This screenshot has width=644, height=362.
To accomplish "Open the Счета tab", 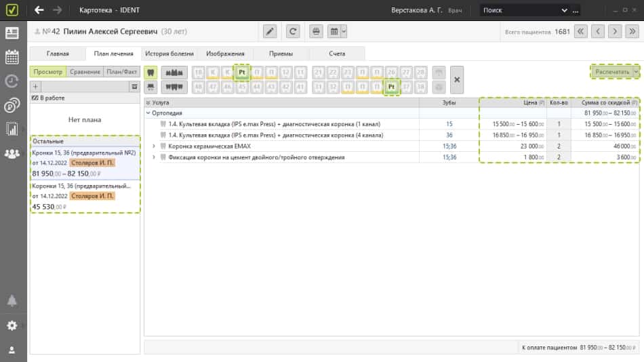I will tap(337, 54).
